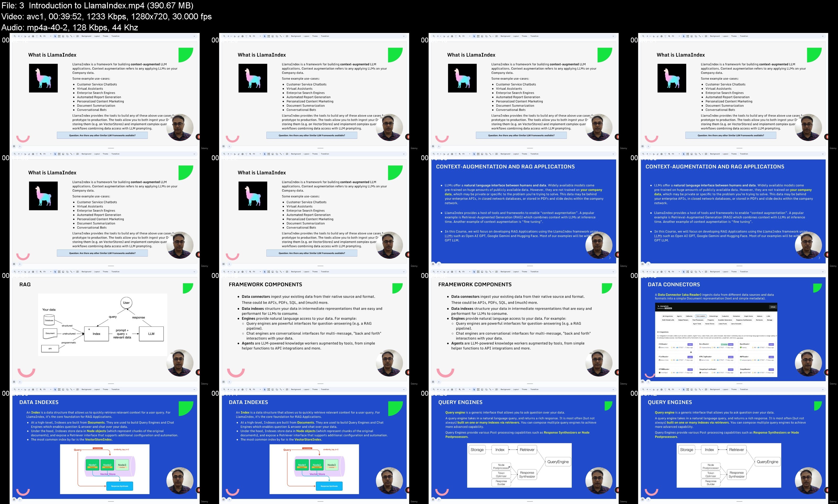Click new slide plus in Data Connectors thumbnail
Screen dimensions: 838x504
click(648, 272)
